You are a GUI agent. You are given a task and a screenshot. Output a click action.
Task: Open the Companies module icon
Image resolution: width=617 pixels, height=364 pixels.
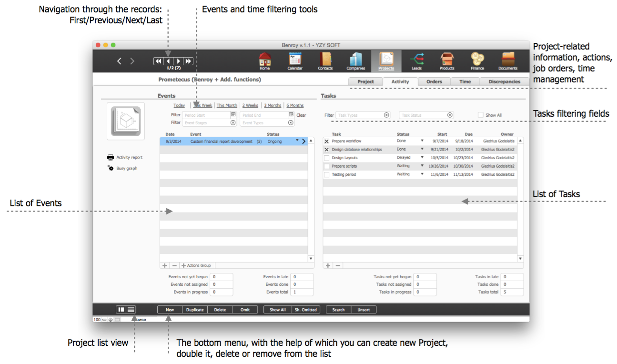(355, 60)
